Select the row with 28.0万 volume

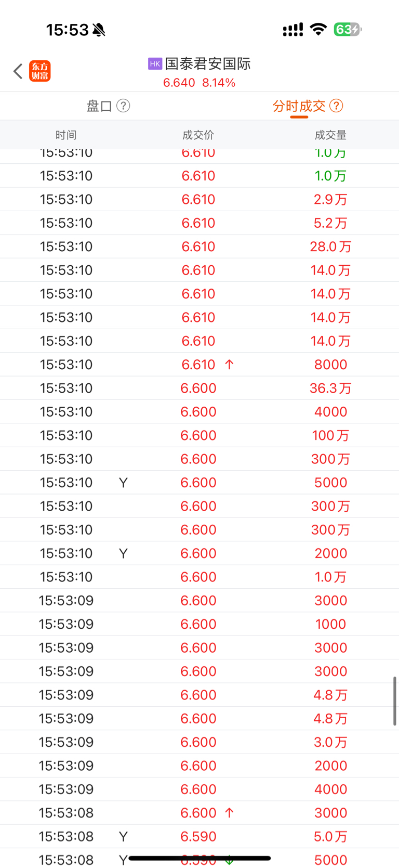[x=199, y=247]
